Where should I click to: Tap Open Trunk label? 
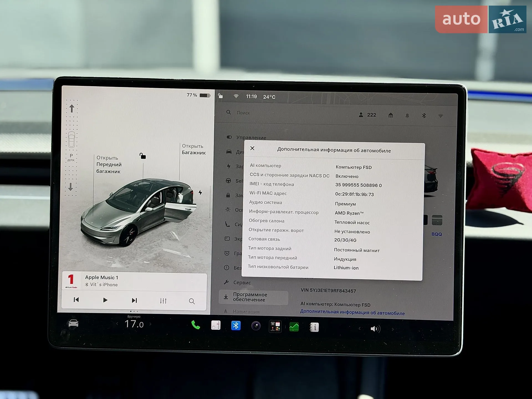(x=194, y=149)
